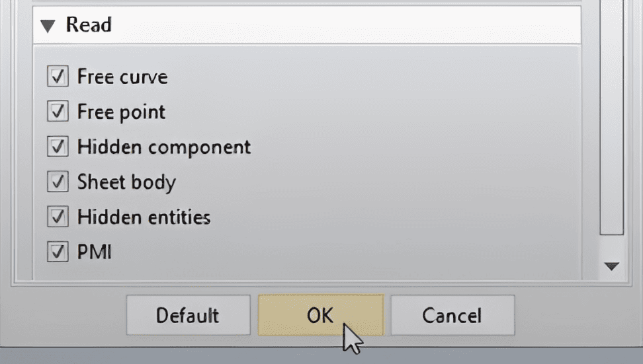Click the "Free curve" label text

(122, 77)
